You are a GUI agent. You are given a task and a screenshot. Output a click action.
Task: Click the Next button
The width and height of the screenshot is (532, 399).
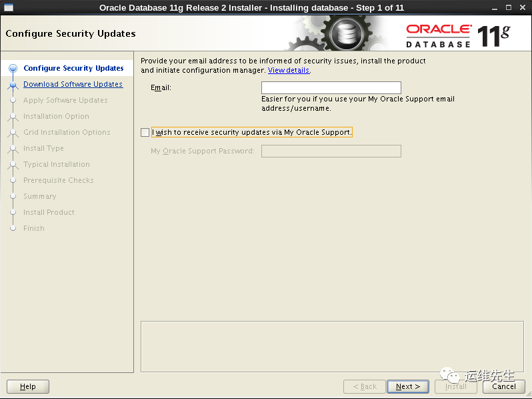[408, 386]
